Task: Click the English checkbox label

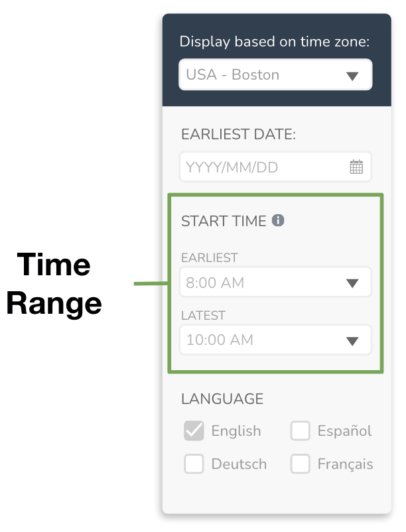Action: pos(236,431)
